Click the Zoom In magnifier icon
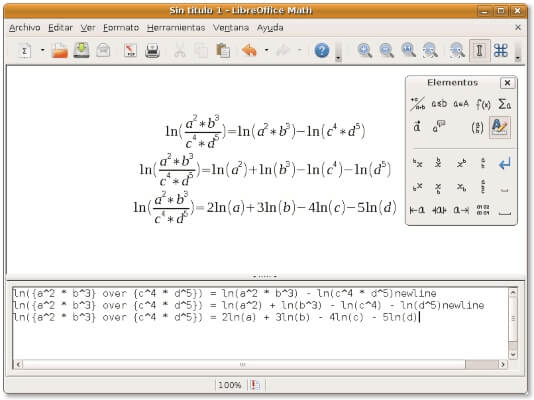Image resolution: width=534 pixels, height=400 pixels. [364, 51]
